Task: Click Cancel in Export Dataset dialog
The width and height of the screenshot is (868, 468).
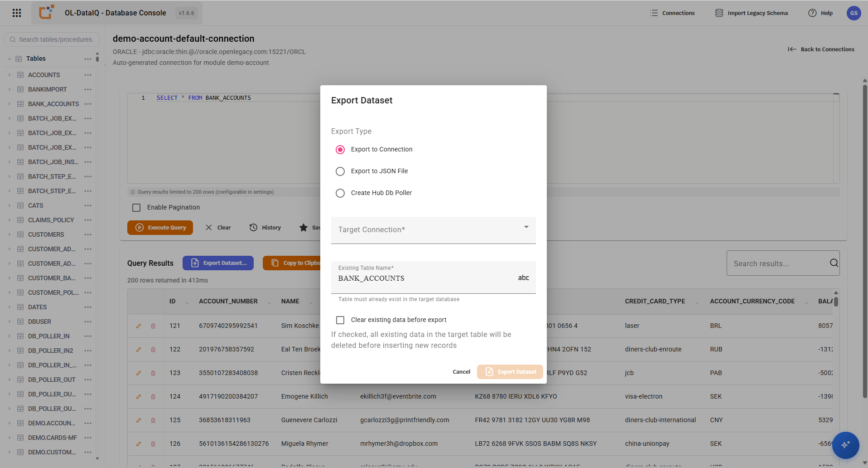Action: pyautogui.click(x=461, y=372)
